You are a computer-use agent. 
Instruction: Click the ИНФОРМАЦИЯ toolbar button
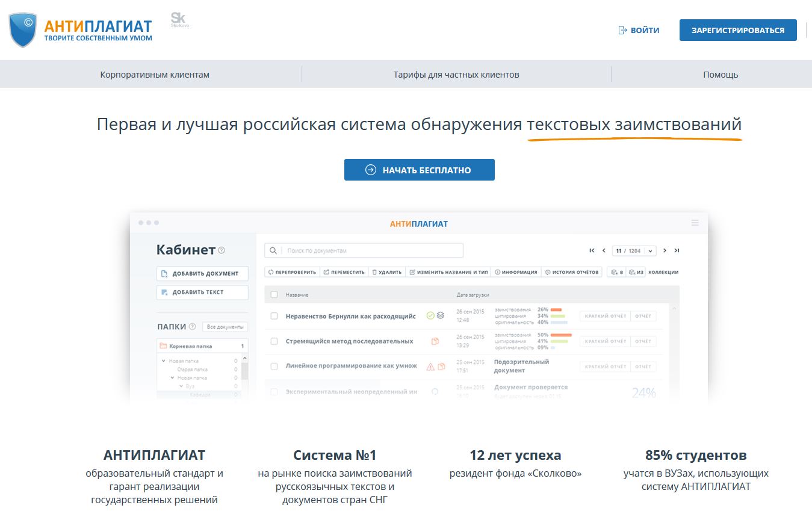(516, 272)
